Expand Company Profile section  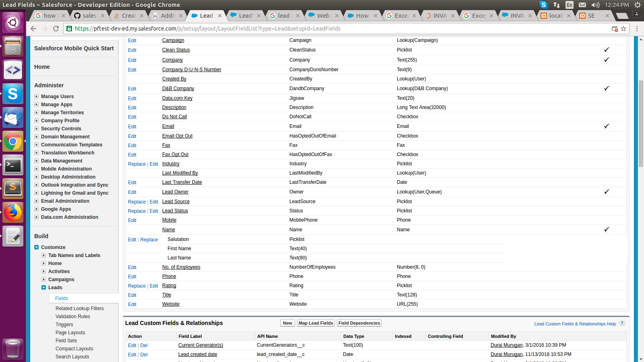click(x=37, y=121)
